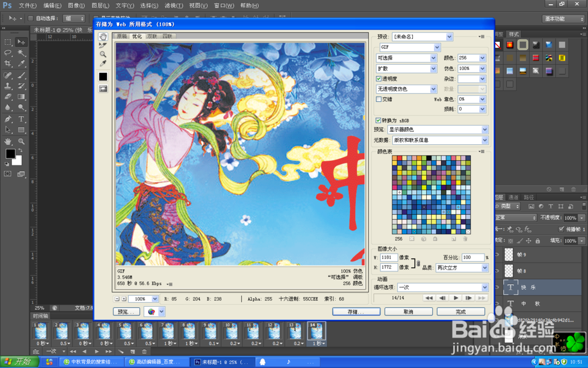Image resolution: width=588 pixels, height=368 pixels.
Task: Select the Blur tool
Action: (x=8, y=108)
